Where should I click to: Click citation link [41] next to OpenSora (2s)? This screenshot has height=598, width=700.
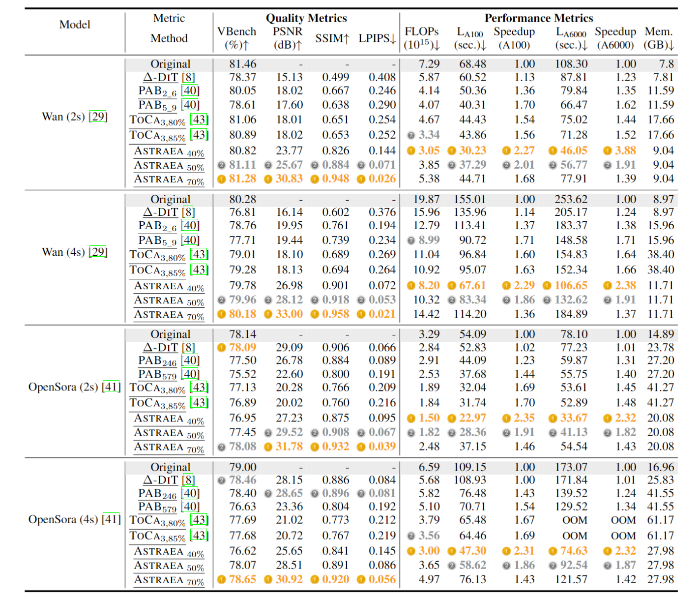click(x=111, y=387)
